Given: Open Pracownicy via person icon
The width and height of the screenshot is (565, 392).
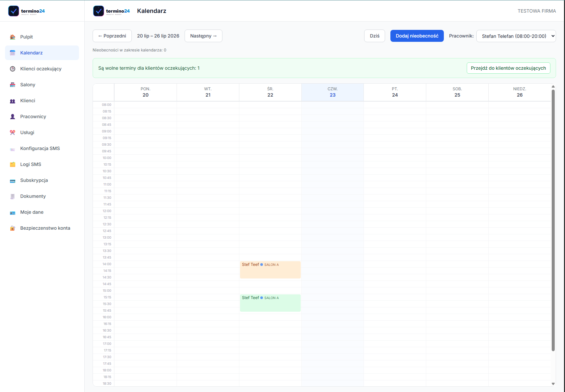Looking at the screenshot, I should tap(13, 117).
